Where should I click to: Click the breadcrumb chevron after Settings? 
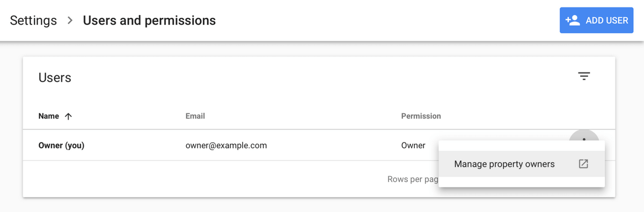coord(70,21)
